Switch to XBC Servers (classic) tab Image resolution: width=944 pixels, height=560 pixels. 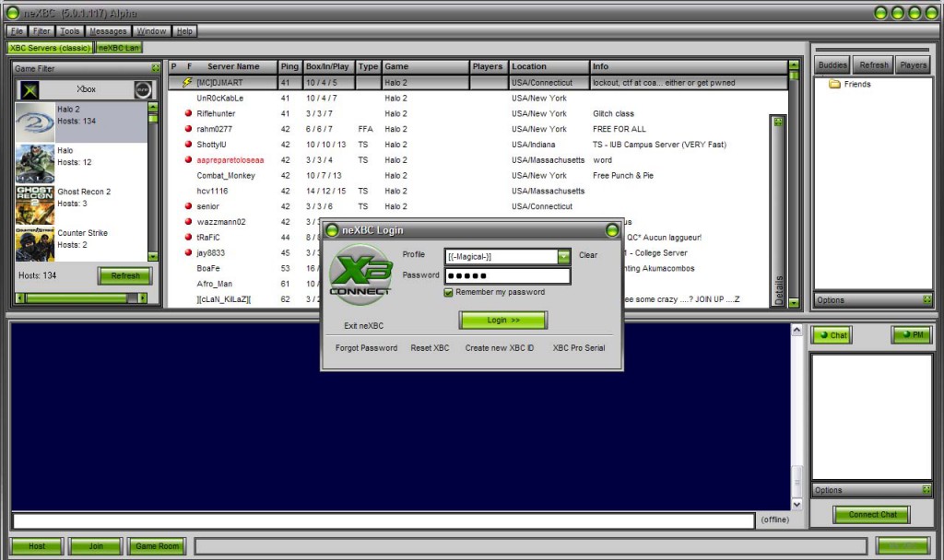tap(50, 48)
